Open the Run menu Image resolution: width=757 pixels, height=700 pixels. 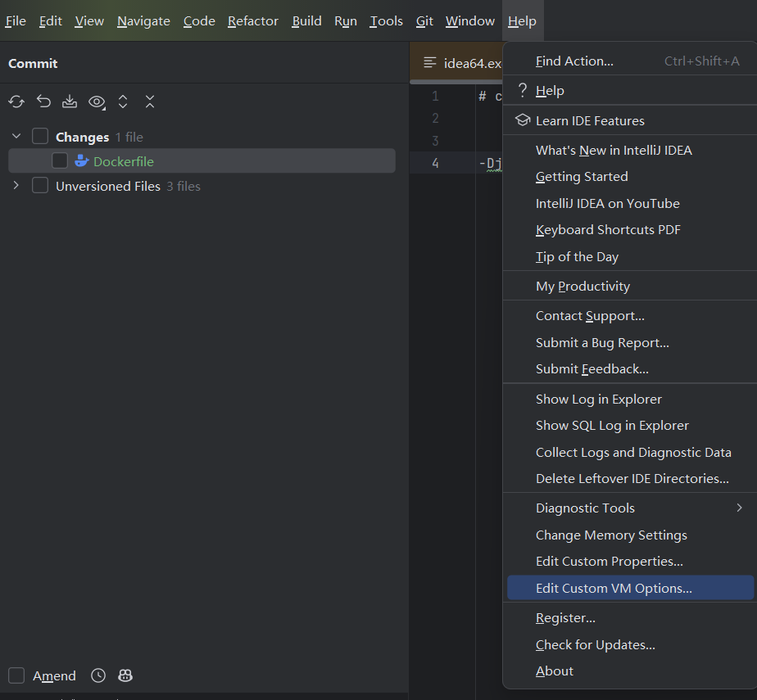tap(346, 21)
